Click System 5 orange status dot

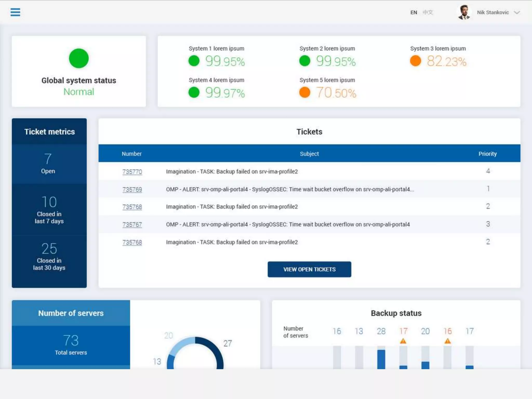[304, 92]
